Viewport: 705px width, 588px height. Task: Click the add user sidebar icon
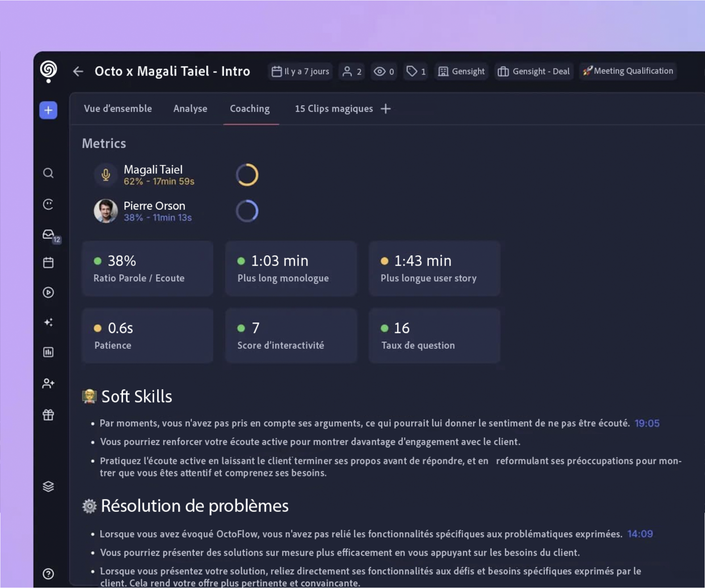pos(48,383)
